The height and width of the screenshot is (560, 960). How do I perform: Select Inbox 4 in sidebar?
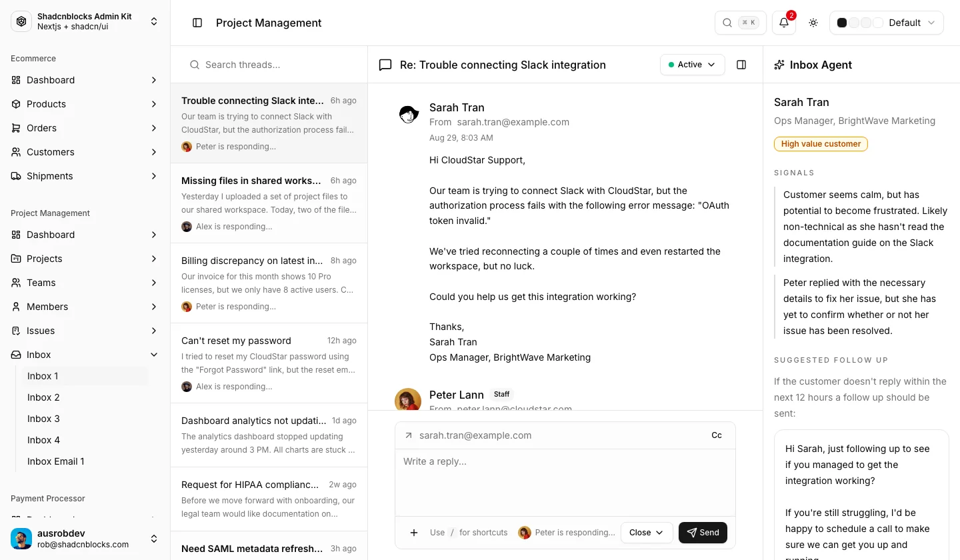pos(85,440)
